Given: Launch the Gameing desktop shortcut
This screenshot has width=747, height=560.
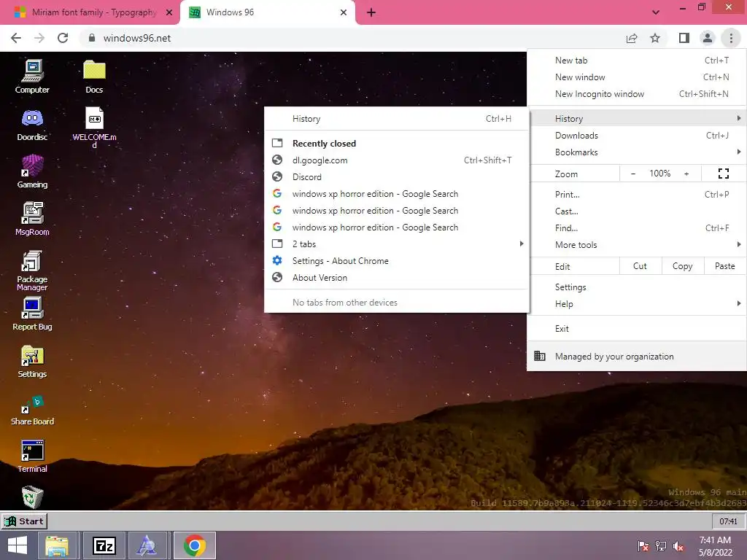Looking at the screenshot, I should [x=32, y=171].
